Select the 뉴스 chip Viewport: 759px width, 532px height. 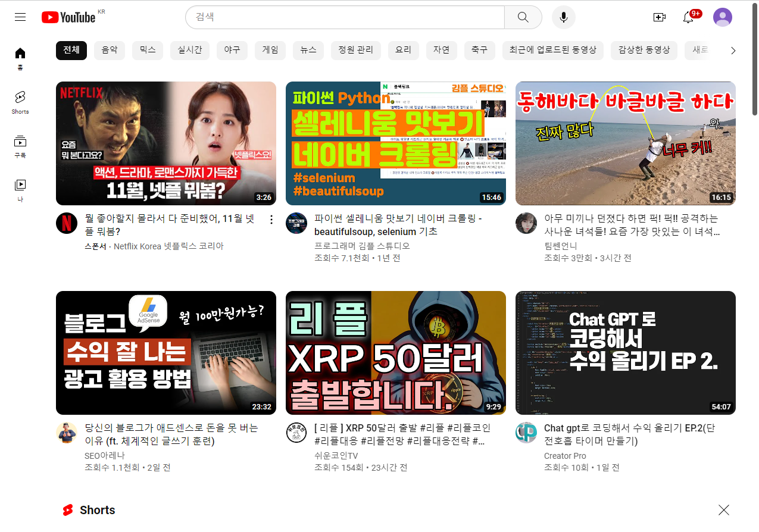click(x=308, y=50)
